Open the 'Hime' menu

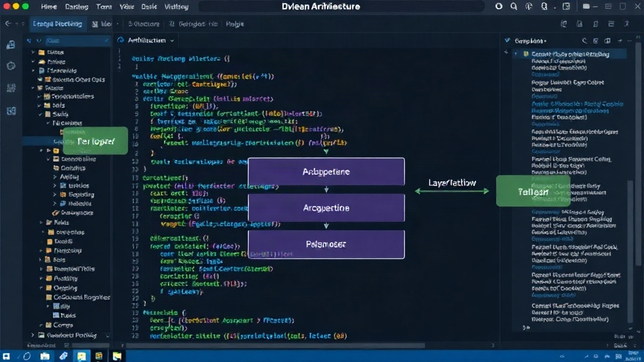(49, 7)
